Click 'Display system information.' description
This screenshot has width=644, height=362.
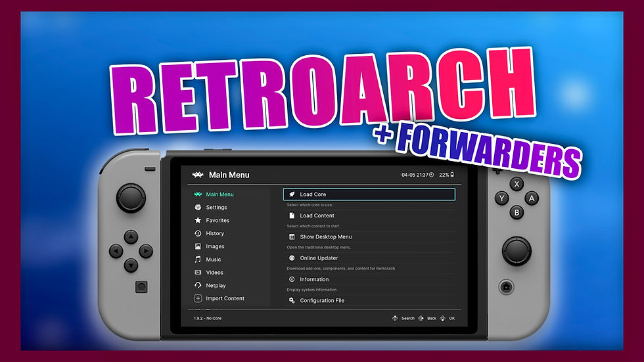click(312, 290)
